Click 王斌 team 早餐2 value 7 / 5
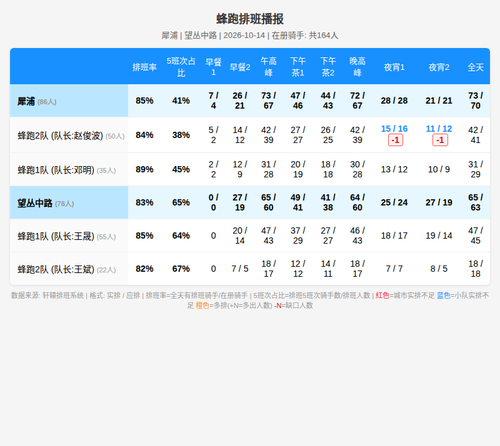The width and height of the screenshot is (500, 446). [x=240, y=269]
